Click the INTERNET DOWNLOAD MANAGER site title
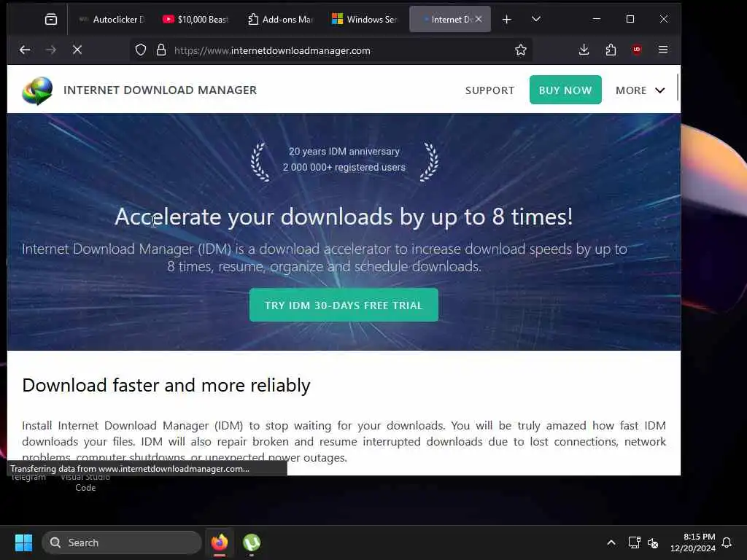Image resolution: width=747 pixels, height=560 pixels. click(160, 90)
